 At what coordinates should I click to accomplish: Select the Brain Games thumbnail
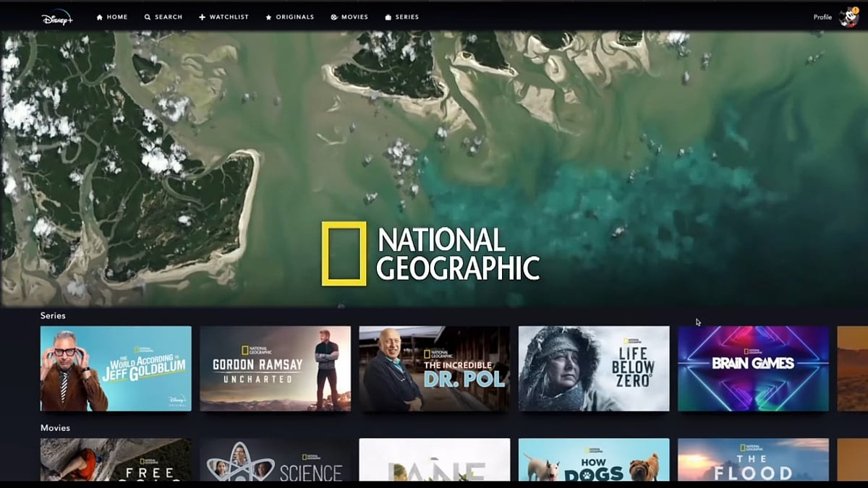coord(754,369)
